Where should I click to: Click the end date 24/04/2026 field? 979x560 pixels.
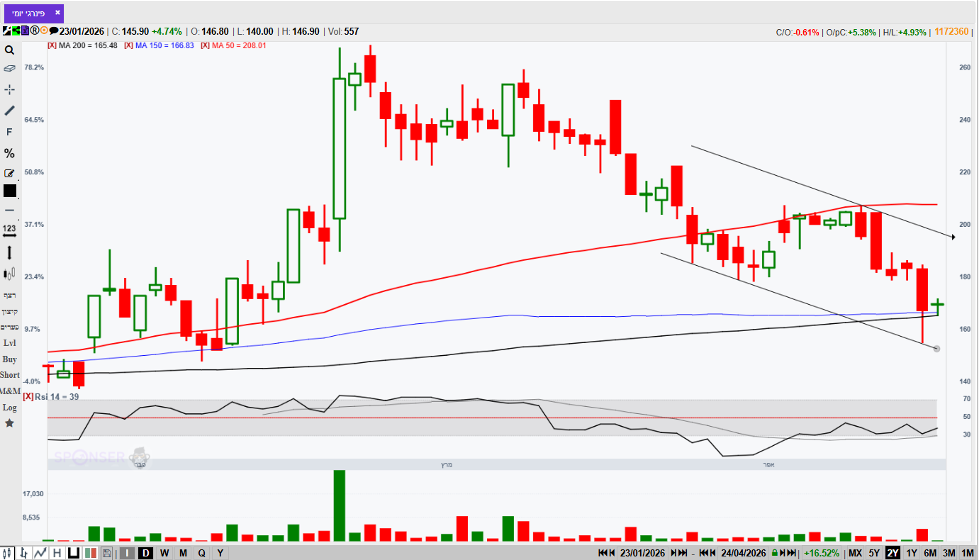coord(744,553)
